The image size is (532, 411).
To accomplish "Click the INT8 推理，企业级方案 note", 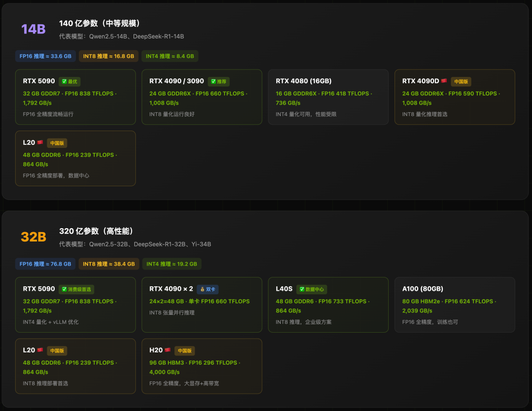I will pyautogui.click(x=303, y=322).
